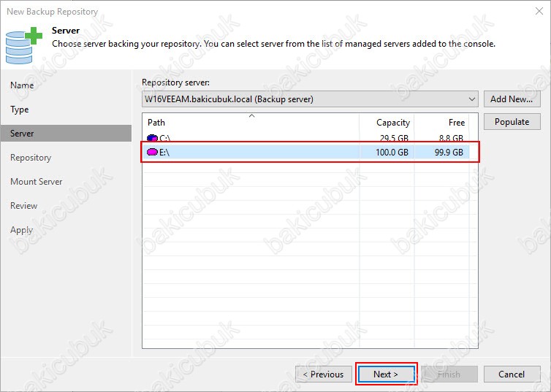The height and width of the screenshot is (392, 551).
Task: Click the 99.9 GB free value
Action: click(x=449, y=153)
